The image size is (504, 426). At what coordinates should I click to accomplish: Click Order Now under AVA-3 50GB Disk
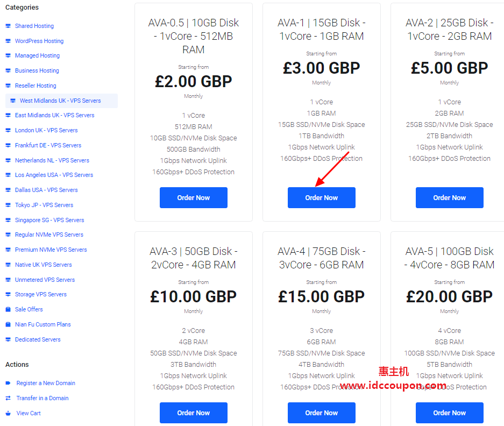193,413
